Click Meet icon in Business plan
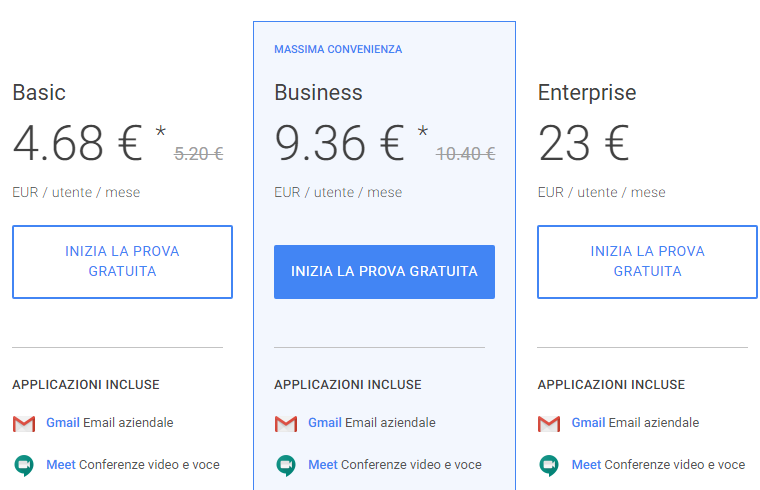Screen dimensions: 760x490 point(286,465)
